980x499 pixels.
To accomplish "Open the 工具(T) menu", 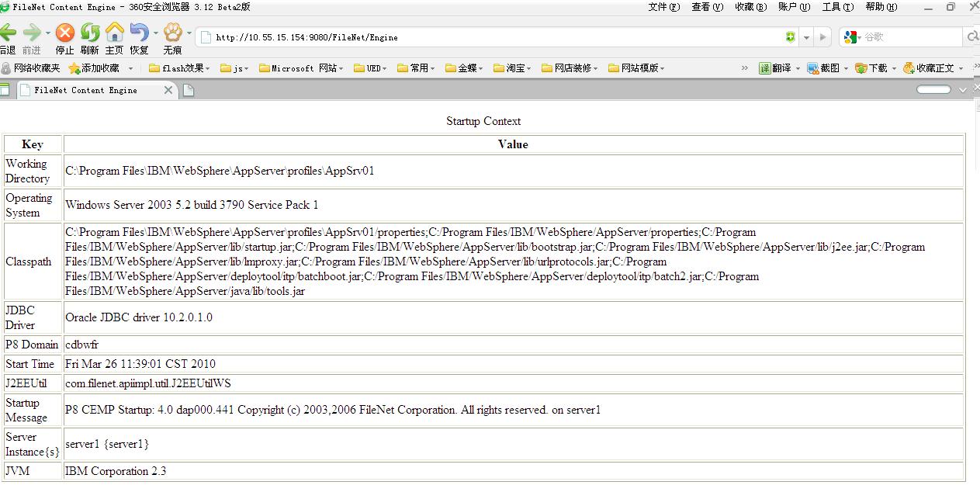I will pyautogui.click(x=838, y=7).
